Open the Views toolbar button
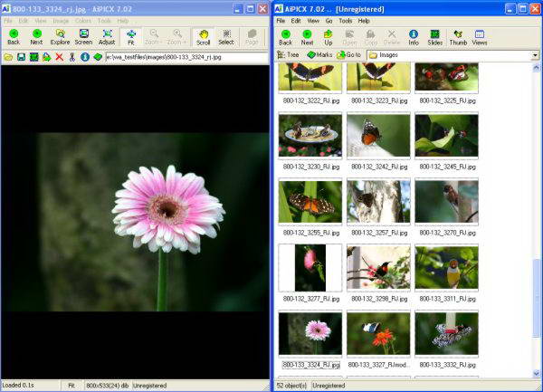Viewport: 543px width, 392px height. [x=480, y=38]
